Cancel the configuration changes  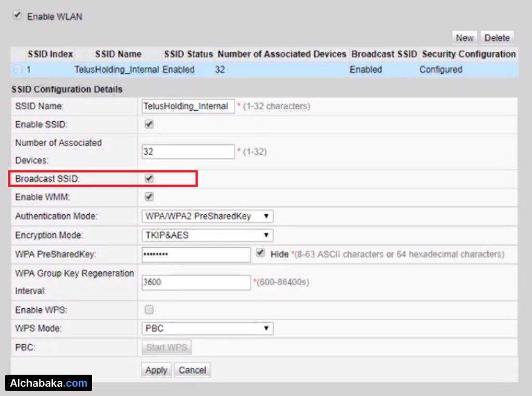[192, 370]
